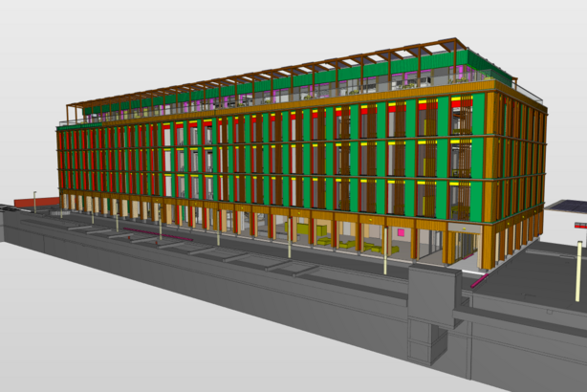Select the dark solar panel canopy at right
Screen dimensions: 587x392
tap(568, 206)
